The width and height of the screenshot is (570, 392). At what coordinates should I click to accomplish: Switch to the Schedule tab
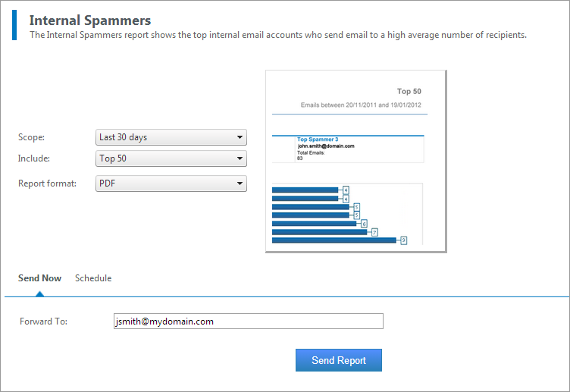pyautogui.click(x=93, y=278)
